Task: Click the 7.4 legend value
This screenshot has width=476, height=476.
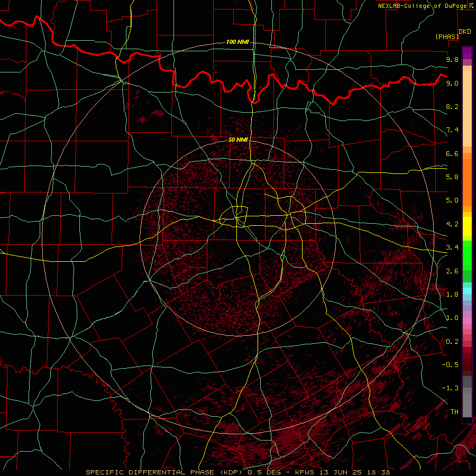Action: [x=452, y=130]
